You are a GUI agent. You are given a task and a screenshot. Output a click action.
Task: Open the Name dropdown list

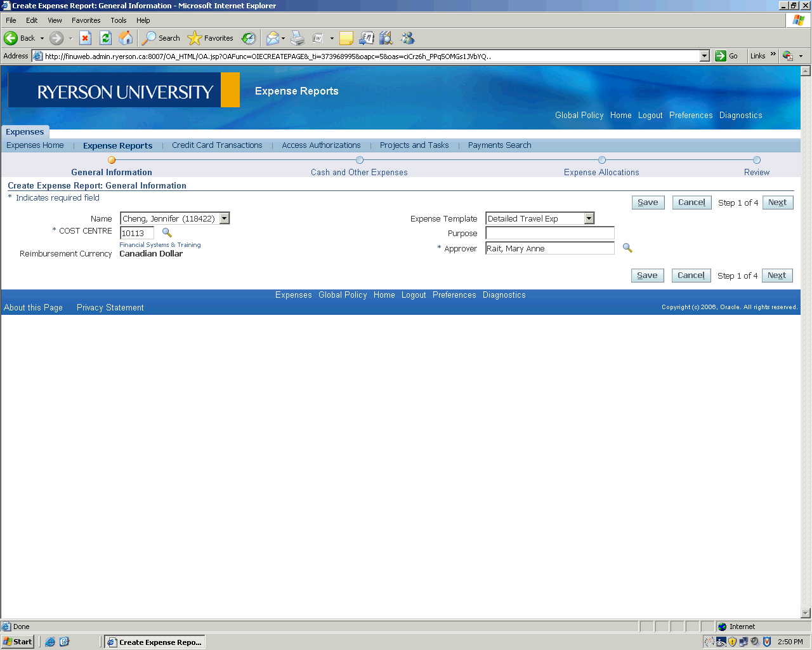click(x=225, y=218)
